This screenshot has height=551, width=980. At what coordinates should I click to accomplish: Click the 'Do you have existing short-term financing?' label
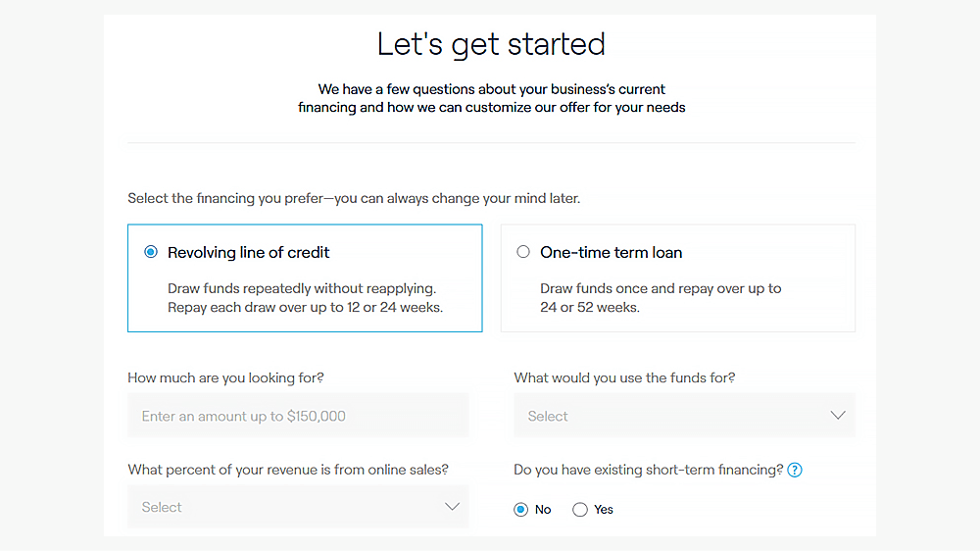(x=648, y=470)
